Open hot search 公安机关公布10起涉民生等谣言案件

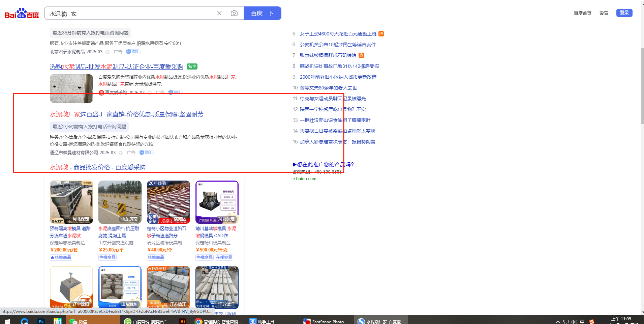[338, 45]
